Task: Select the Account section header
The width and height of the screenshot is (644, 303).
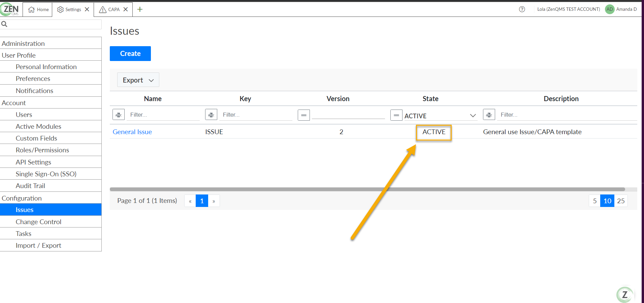Action: point(51,103)
